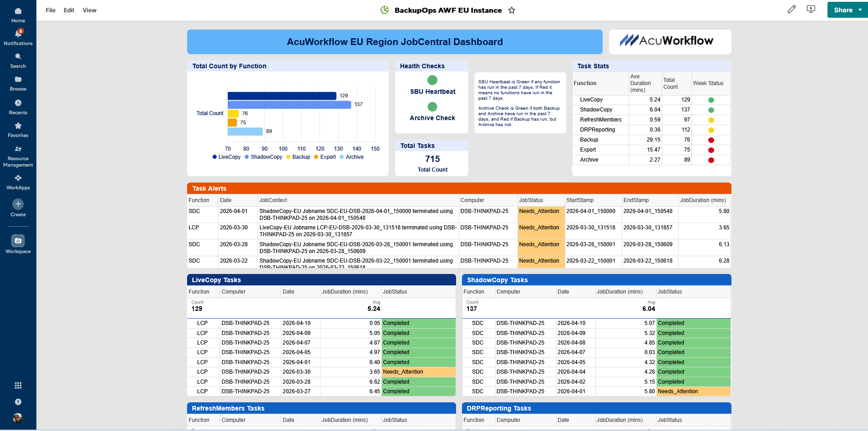868x431 pixels.
Task: Expand the Share button dropdown arrow
Action: [860, 10]
